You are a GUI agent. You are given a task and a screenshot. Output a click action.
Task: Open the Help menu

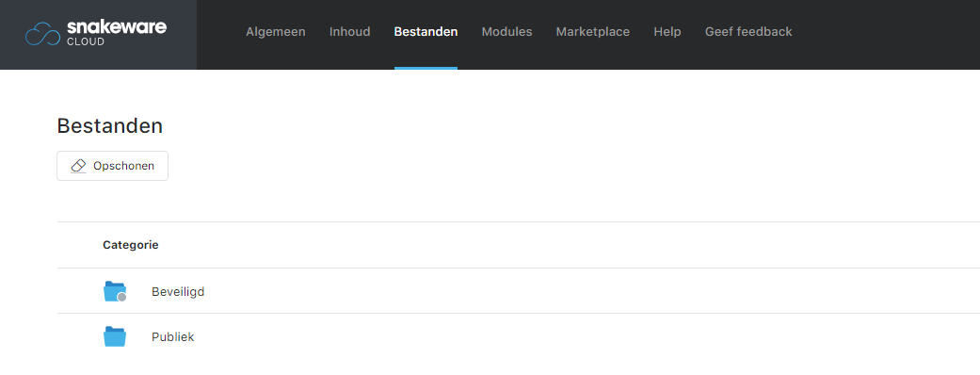(667, 32)
